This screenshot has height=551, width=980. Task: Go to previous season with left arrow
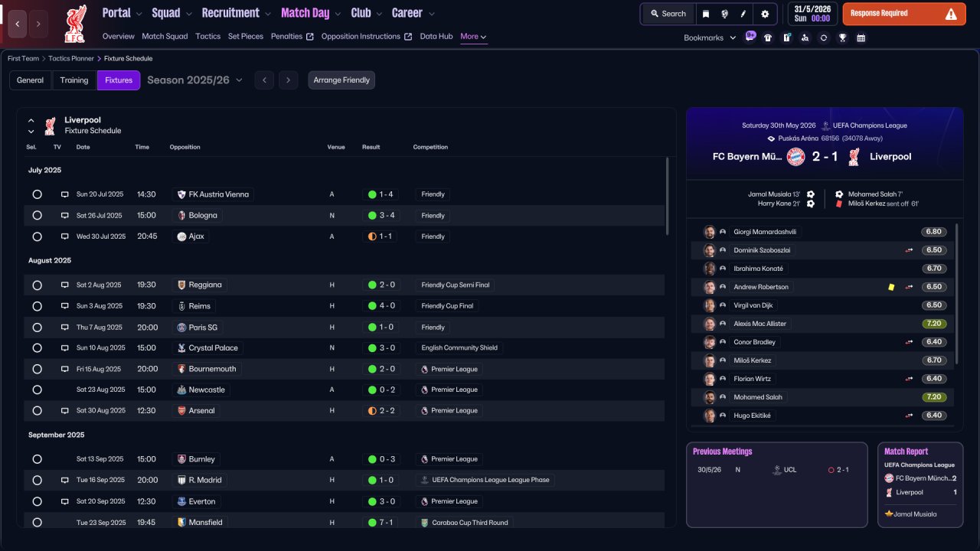pyautogui.click(x=264, y=80)
